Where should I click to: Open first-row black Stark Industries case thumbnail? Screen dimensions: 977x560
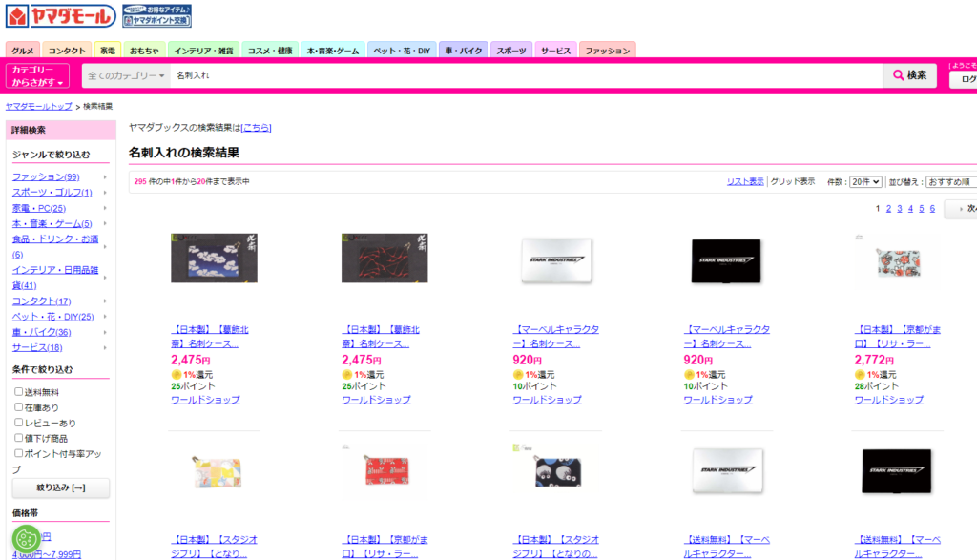pyautogui.click(x=726, y=261)
